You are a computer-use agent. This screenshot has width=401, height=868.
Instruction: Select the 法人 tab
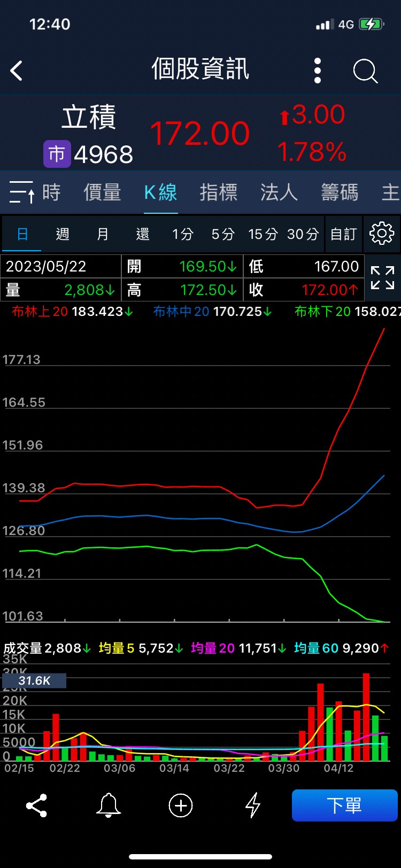click(x=279, y=192)
